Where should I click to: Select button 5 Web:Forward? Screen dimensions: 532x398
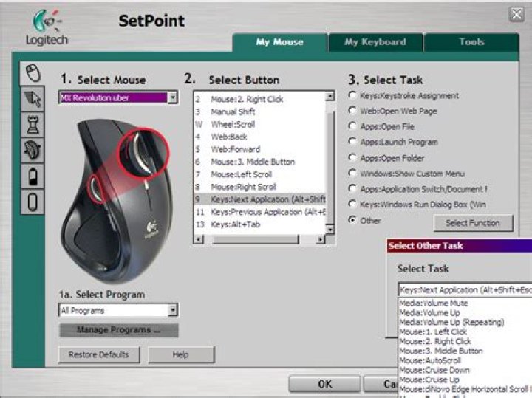coord(260,149)
